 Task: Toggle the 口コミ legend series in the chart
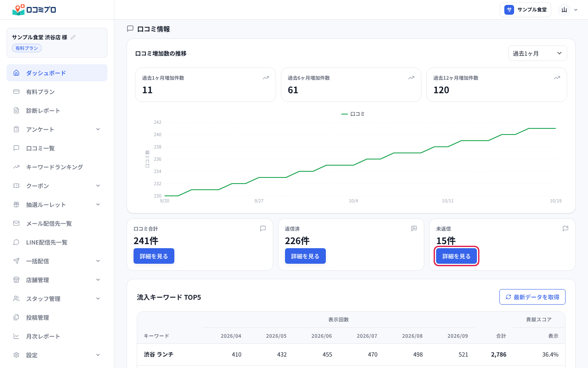353,114
